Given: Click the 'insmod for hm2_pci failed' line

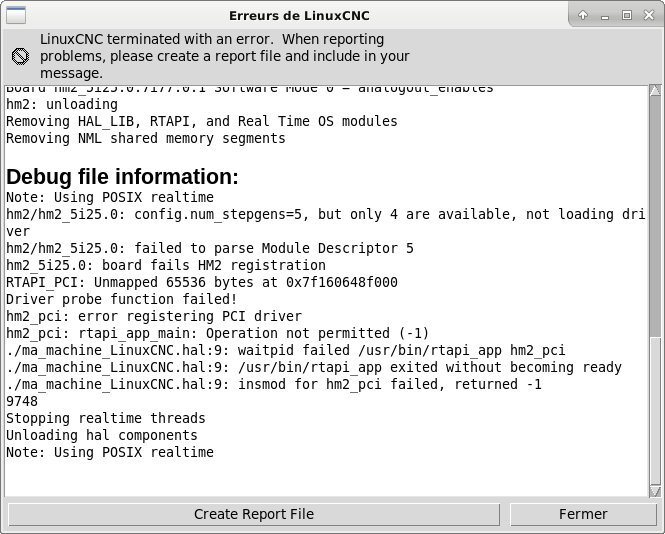Looking at the screenshot, I should click(x=274, y=384).
